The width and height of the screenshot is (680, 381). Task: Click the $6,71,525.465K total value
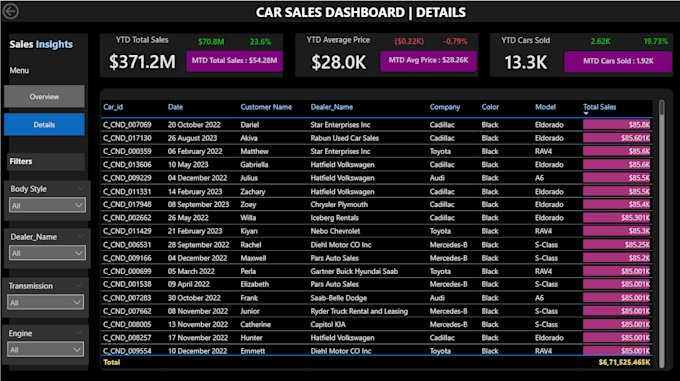[x=624, y=362]
